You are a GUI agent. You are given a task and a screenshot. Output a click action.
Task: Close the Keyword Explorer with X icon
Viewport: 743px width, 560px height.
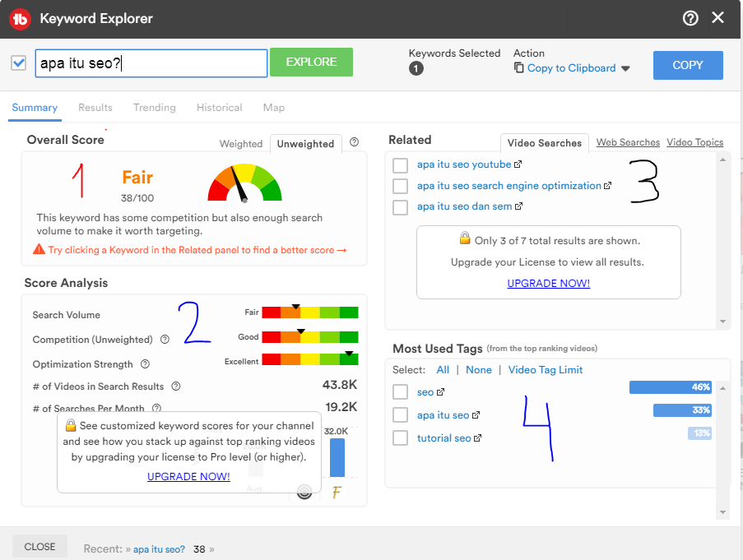pos(717,18)
